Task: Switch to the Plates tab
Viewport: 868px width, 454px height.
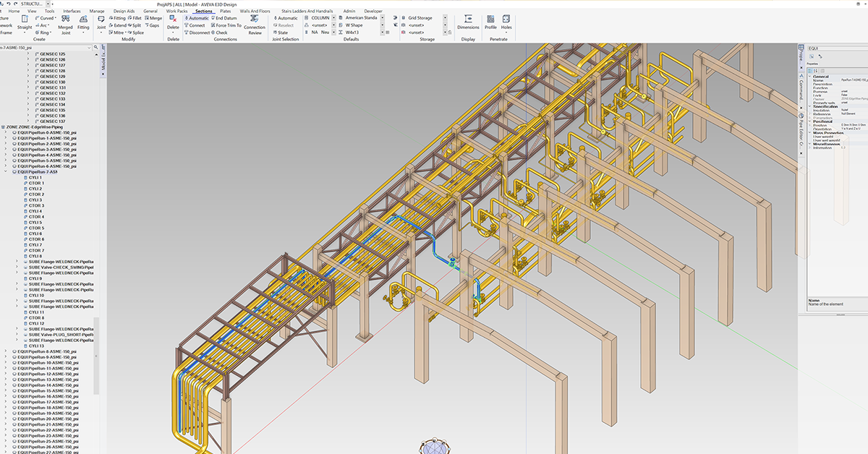Action: point(226,12)
